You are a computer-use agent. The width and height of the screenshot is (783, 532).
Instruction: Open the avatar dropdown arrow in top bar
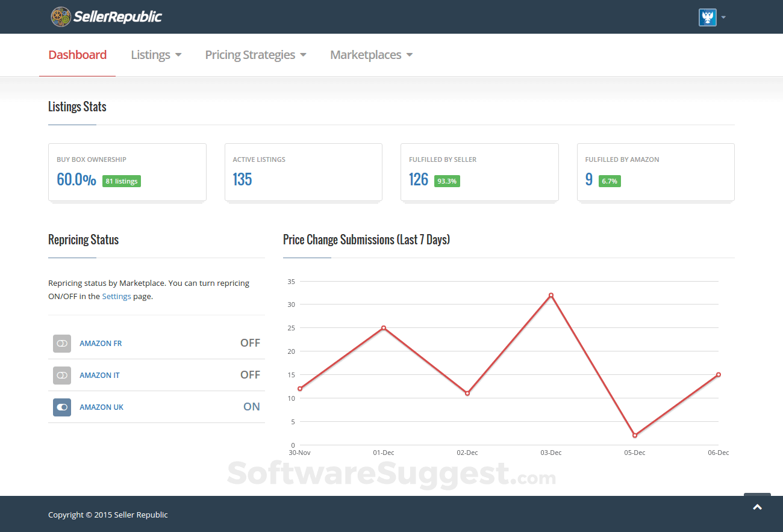click(723, 17)
